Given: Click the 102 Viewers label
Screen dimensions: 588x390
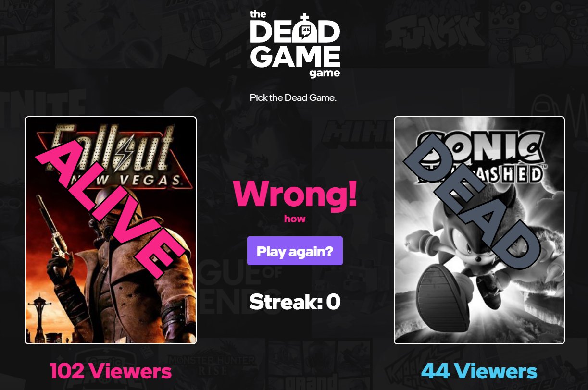Looking at the screenshot, I should (111, 371).
